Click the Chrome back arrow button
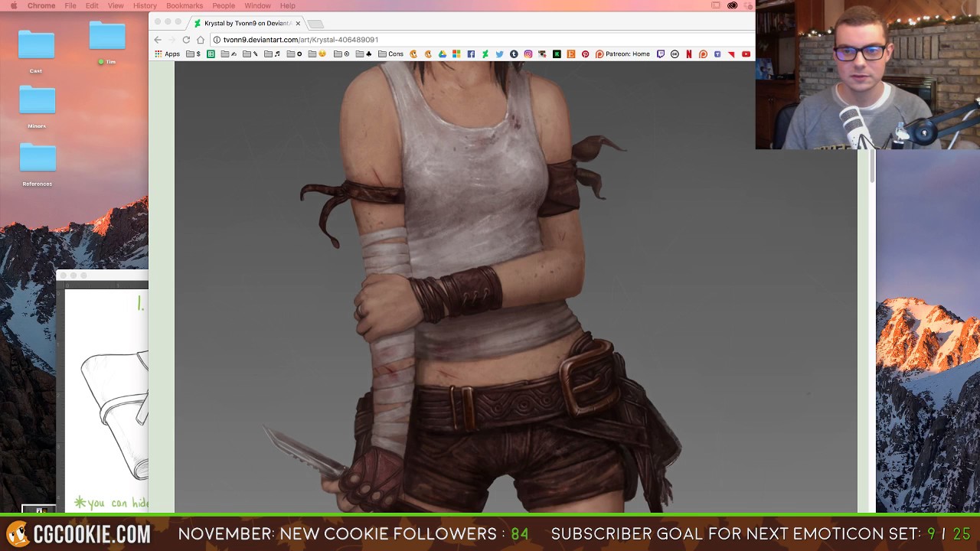Image resolution: width=980 pixels, height=551 pixels. click(158, 40)
